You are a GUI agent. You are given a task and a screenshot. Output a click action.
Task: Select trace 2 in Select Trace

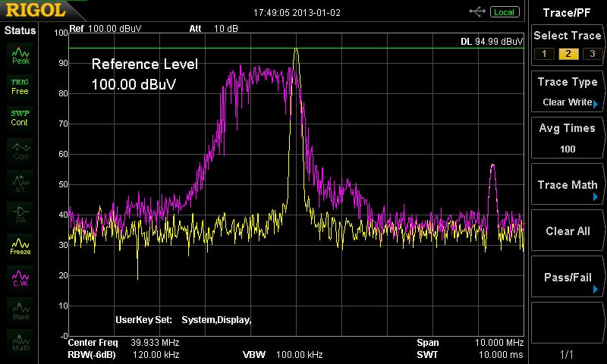click(x=568, y=54)
